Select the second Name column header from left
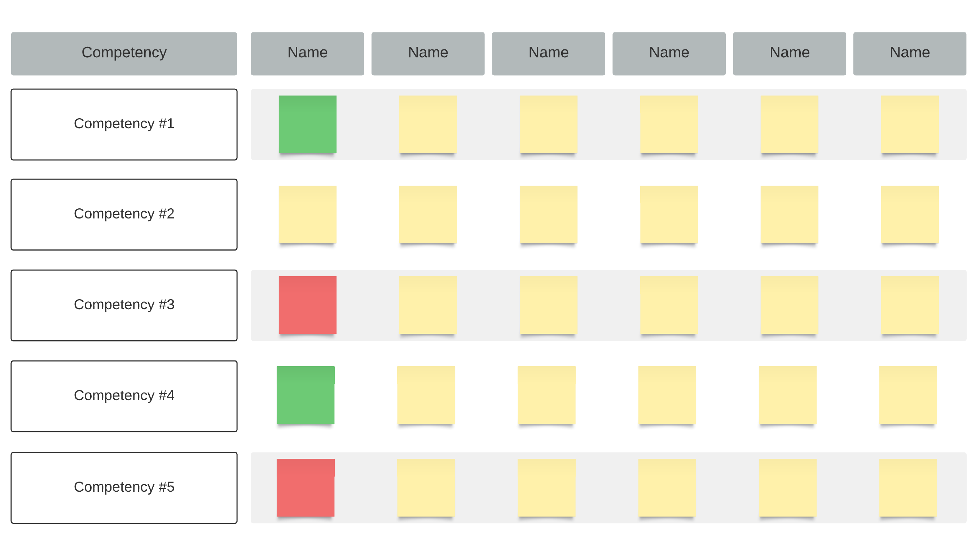980x540 pixels. pyautogui.click(x=428, y=54)
